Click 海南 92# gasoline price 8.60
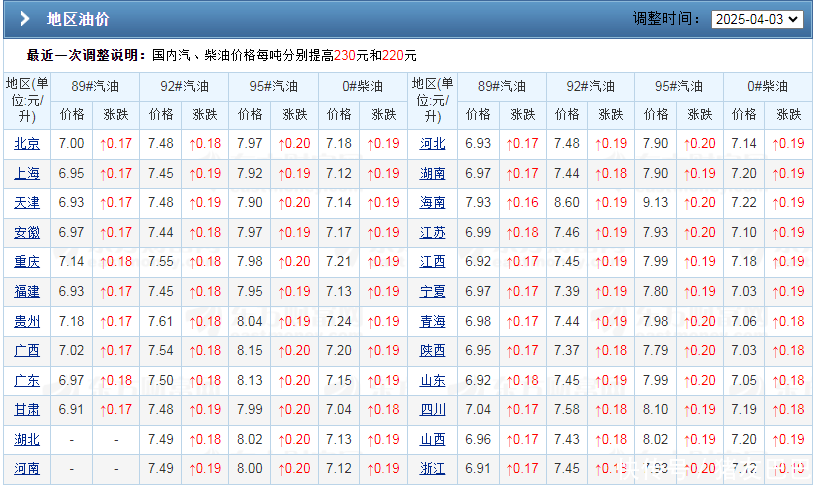The image size is (819, 486). pos(567,203)
